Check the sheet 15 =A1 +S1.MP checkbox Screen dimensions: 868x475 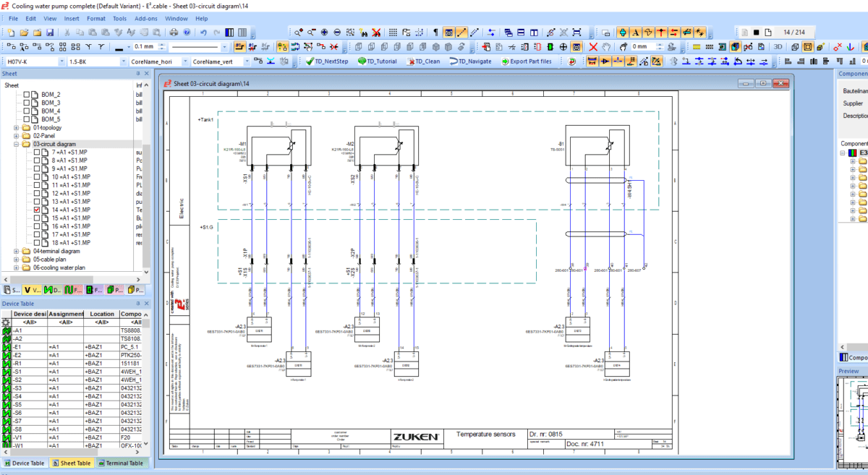(37, 218)
